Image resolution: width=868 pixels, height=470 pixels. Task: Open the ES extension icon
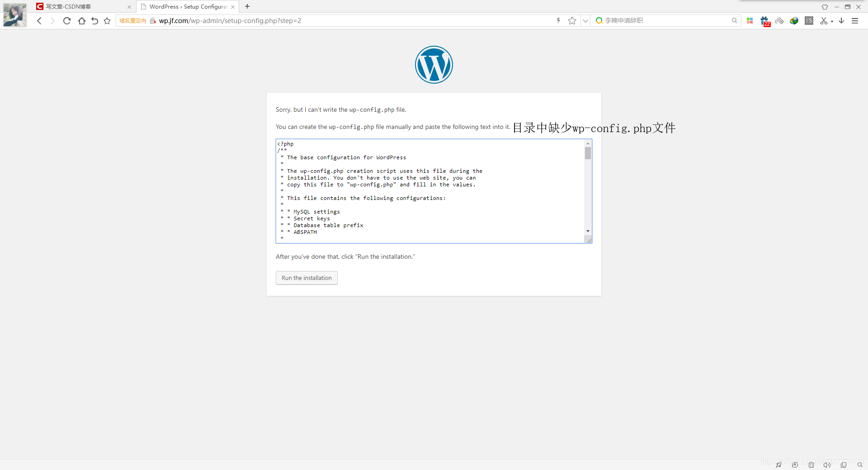809,21
